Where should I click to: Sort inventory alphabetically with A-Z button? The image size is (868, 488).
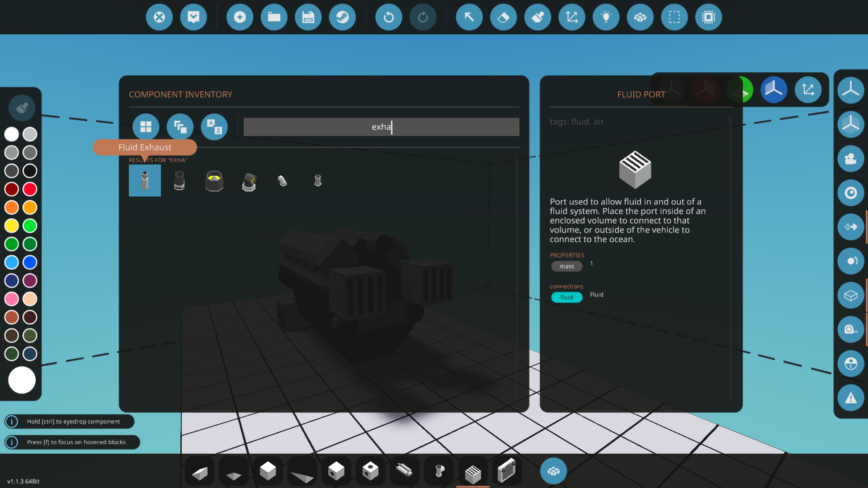(x=214, y=127)
